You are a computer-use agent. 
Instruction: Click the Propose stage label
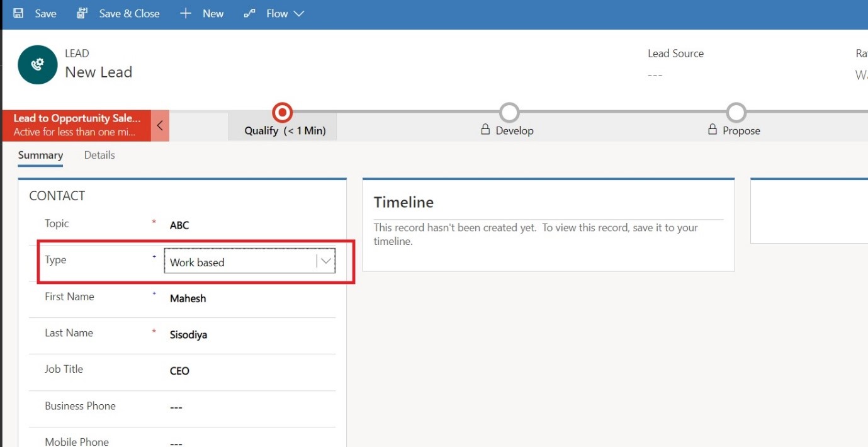click(741, 131)
